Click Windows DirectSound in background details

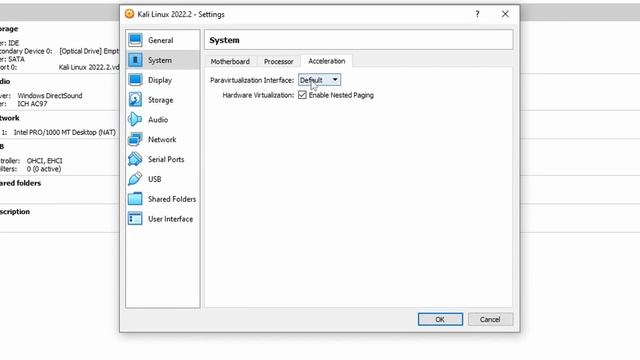[x=50, y=96]
